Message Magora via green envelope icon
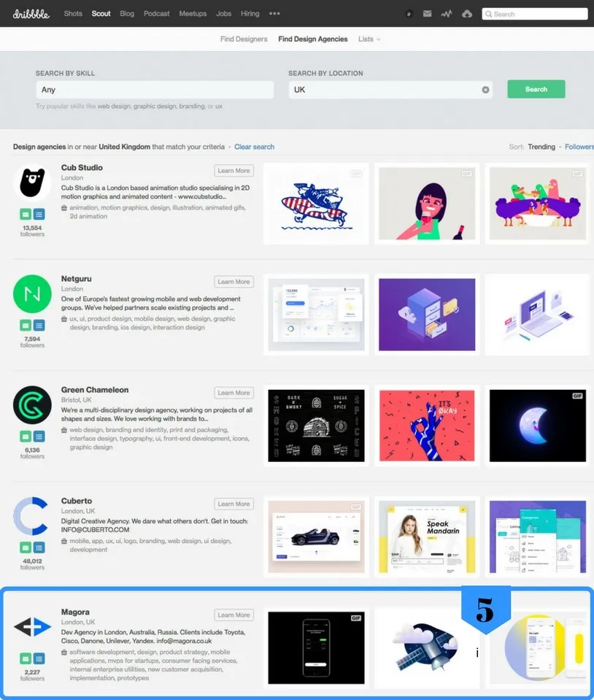The height and width of the screenshot is (700, 594). 26,658
